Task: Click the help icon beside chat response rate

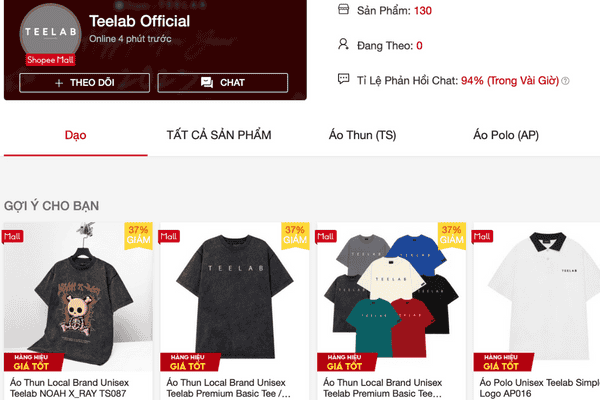Action: 565,81
